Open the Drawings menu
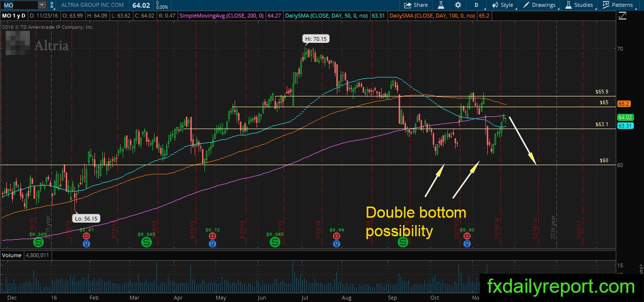 tap(540, 5)
